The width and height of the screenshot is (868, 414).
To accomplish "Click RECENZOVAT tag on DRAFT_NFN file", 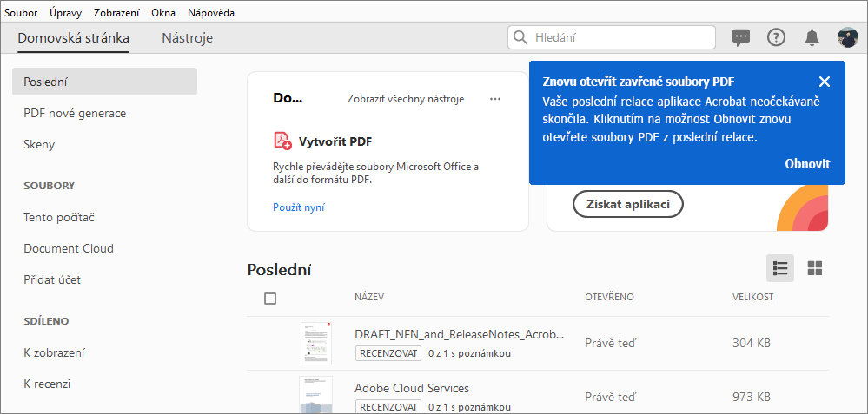I will pos(388,353).
